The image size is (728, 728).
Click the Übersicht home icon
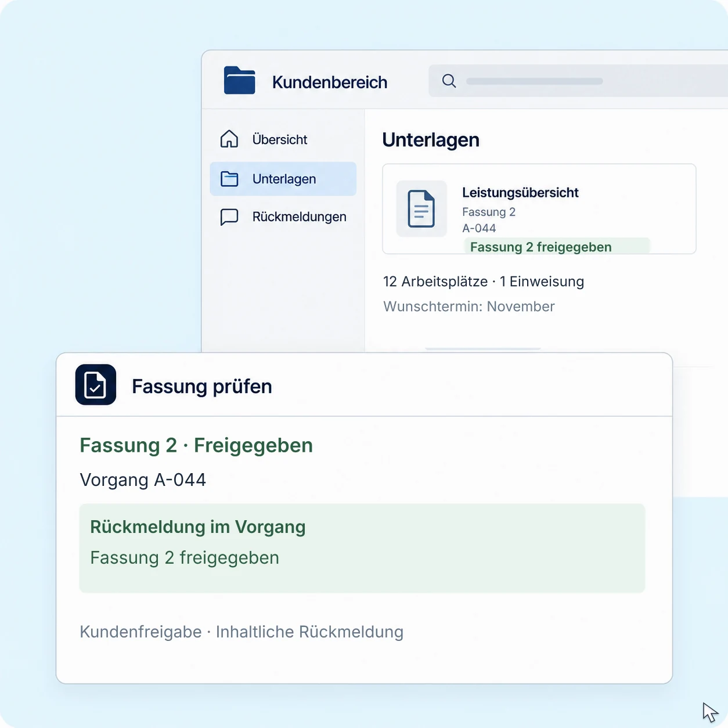tap(229, 139)
